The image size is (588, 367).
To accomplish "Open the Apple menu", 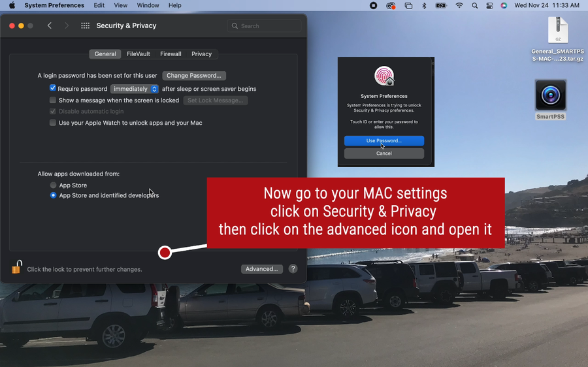I will point(12,5).
